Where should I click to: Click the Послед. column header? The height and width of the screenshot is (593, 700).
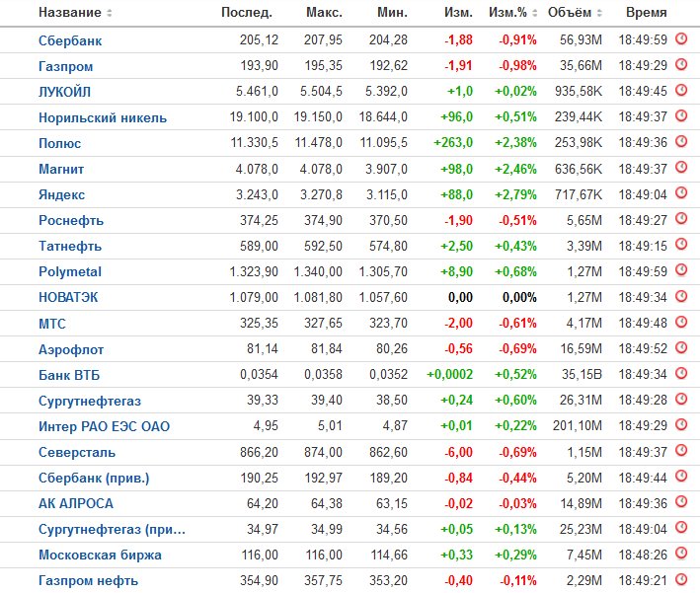tap(247, 13)
